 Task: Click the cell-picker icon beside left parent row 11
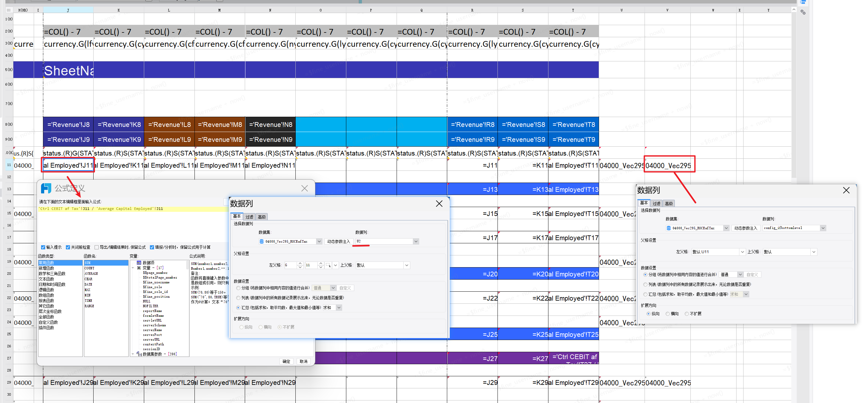(x=328, y=265)
